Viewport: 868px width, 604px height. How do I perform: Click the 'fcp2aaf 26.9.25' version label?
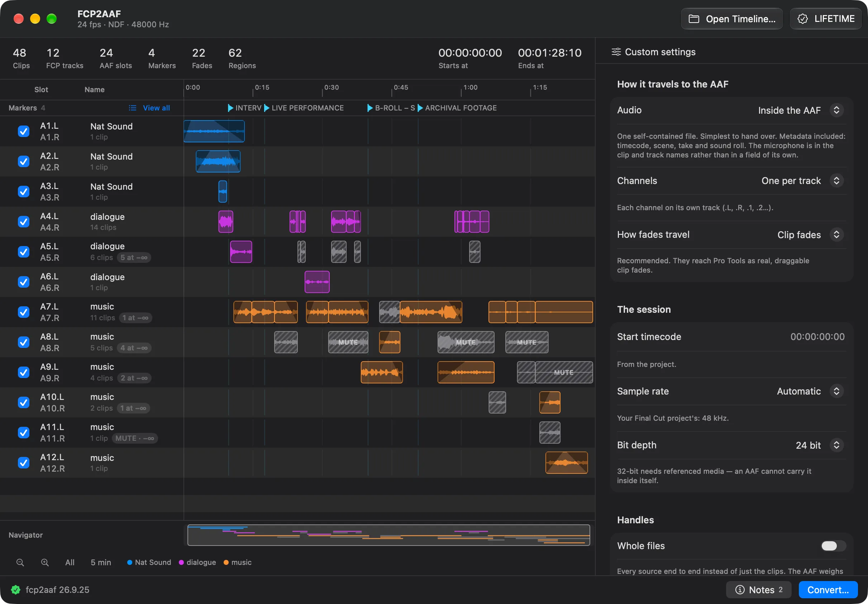[57, 590]
